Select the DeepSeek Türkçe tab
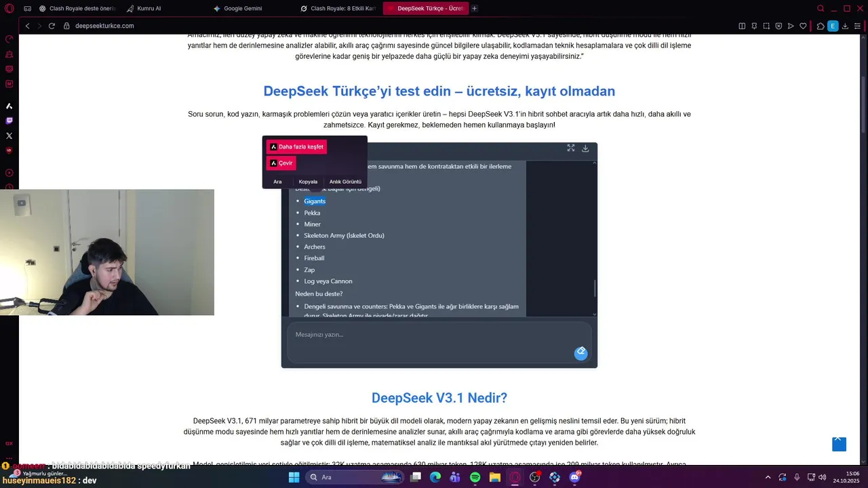 [x=425, y=8]
